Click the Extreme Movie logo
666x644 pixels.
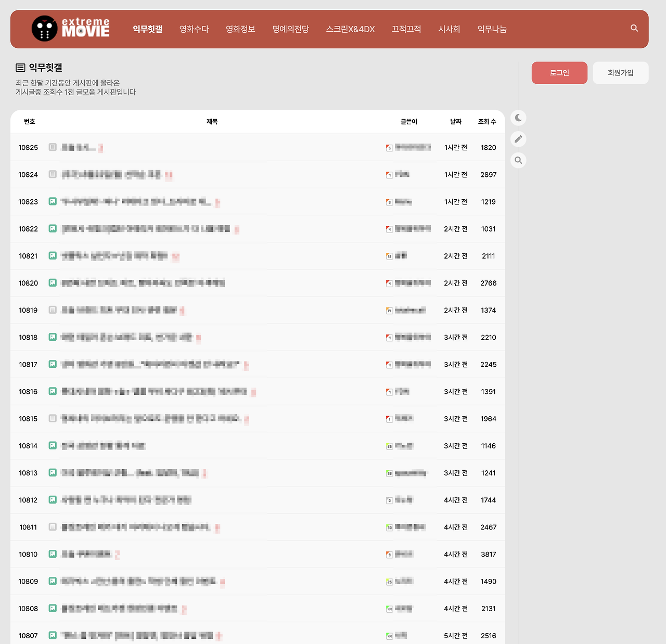(70, 29)
